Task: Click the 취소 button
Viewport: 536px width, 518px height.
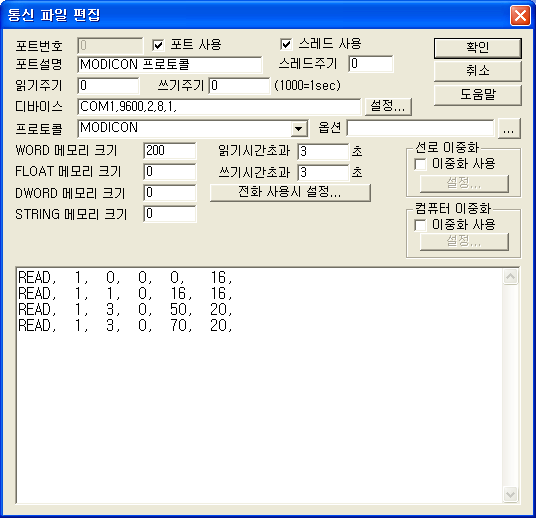Action: 478,71
